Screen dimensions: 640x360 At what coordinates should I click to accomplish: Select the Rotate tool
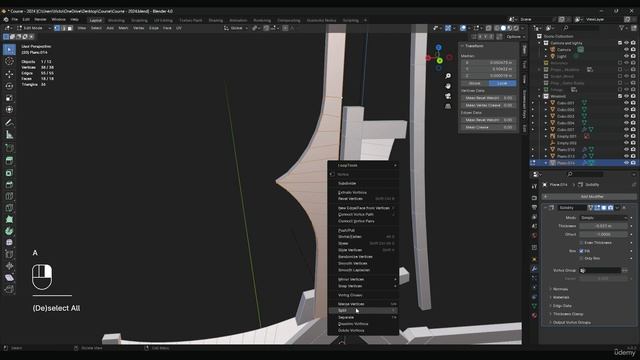coord(9,86)
